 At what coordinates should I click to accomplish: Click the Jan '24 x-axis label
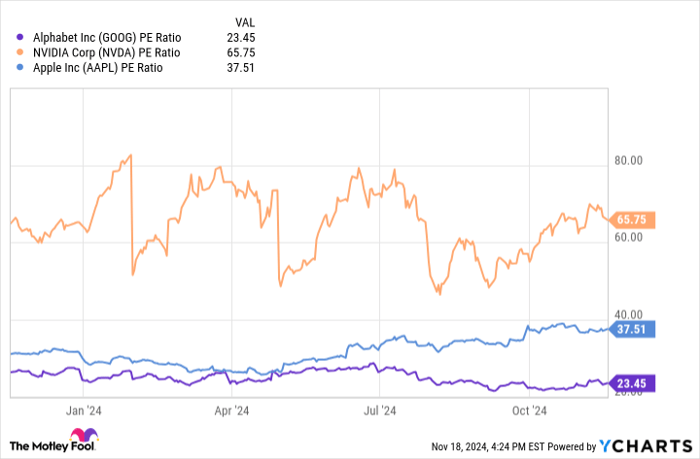point(85,409)
